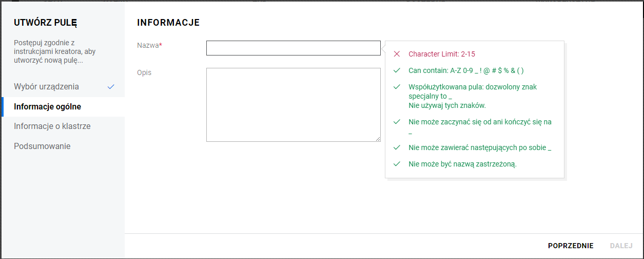Click inside the Opis description box
This screenshot has height=259, width=644.
[293, 104]
